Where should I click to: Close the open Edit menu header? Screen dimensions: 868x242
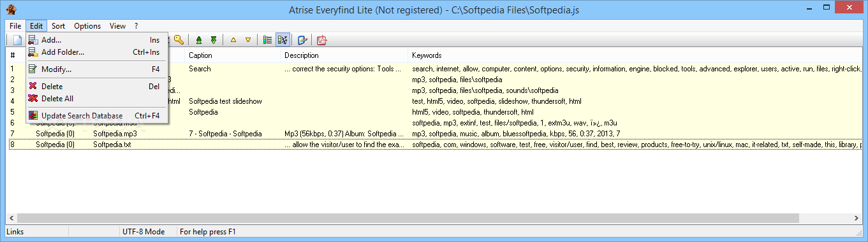tap(36, 26)
